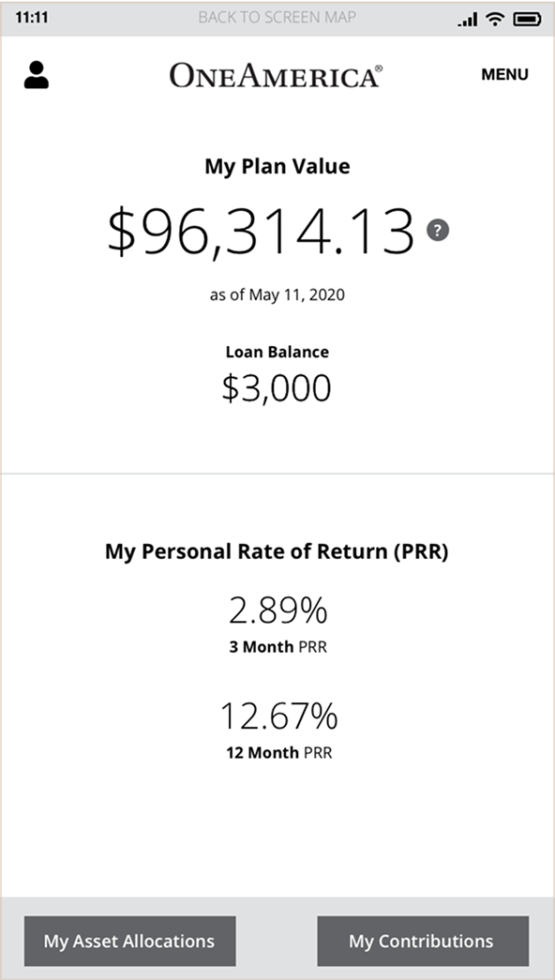
Task: Click the $3,000 loan balance amount
Action: 277,388
